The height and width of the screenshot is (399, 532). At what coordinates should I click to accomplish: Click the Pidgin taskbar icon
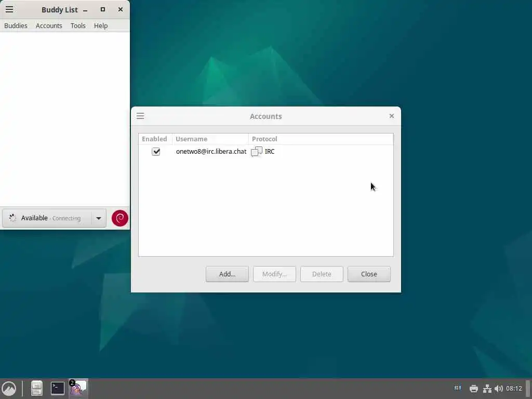(x=78, y=388)
